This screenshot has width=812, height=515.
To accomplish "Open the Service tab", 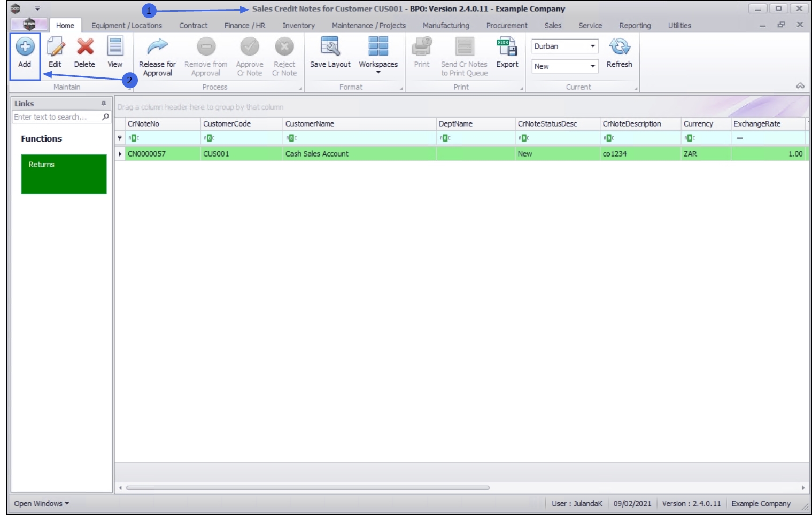I will (x=590, y=25).
